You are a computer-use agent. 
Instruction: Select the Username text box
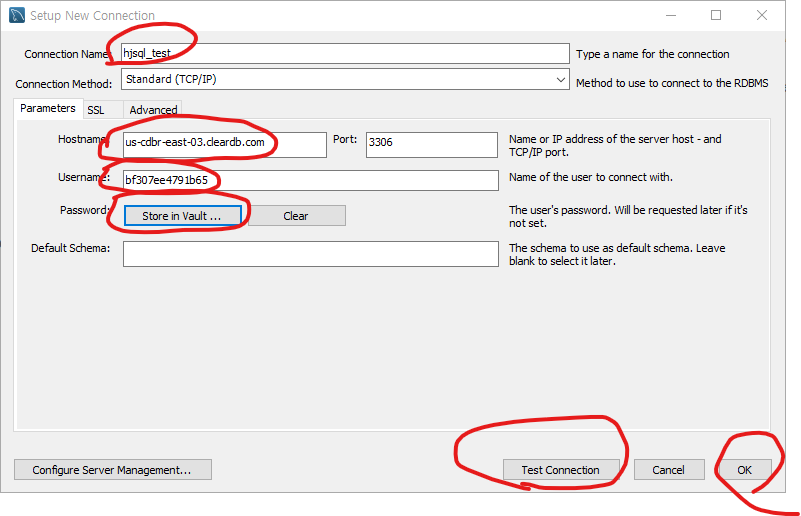311,180
